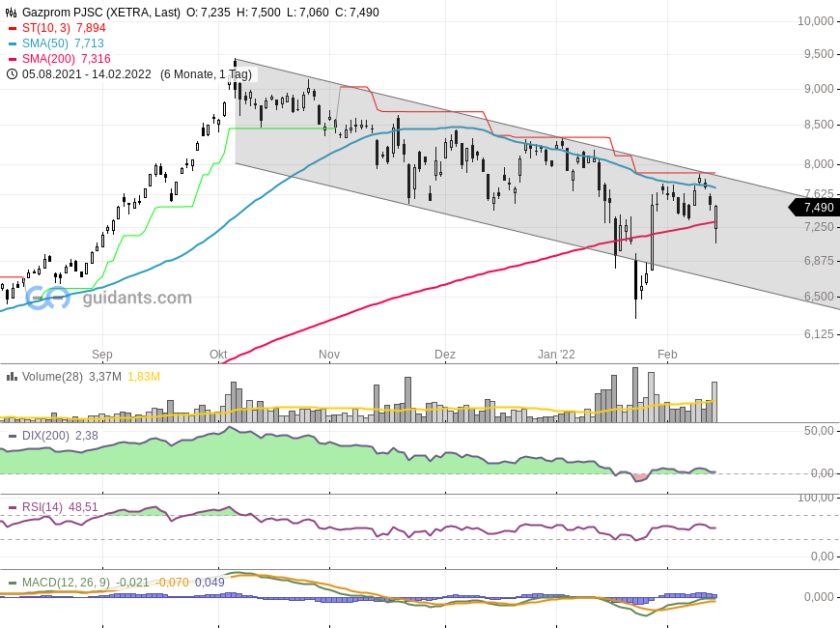Click the MACD value -0,021
The height and width of the screenshot is (628, 840).
coord(132,583)
